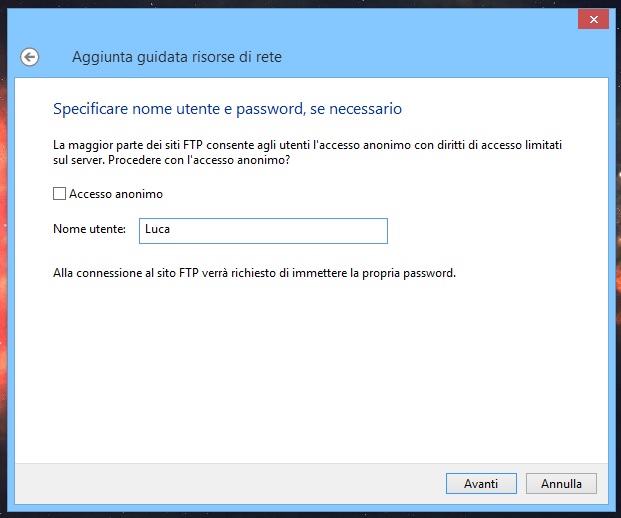The image size is (621, 518).
Task: Cancel the wizard with Annulla
Action: point(561,483)
